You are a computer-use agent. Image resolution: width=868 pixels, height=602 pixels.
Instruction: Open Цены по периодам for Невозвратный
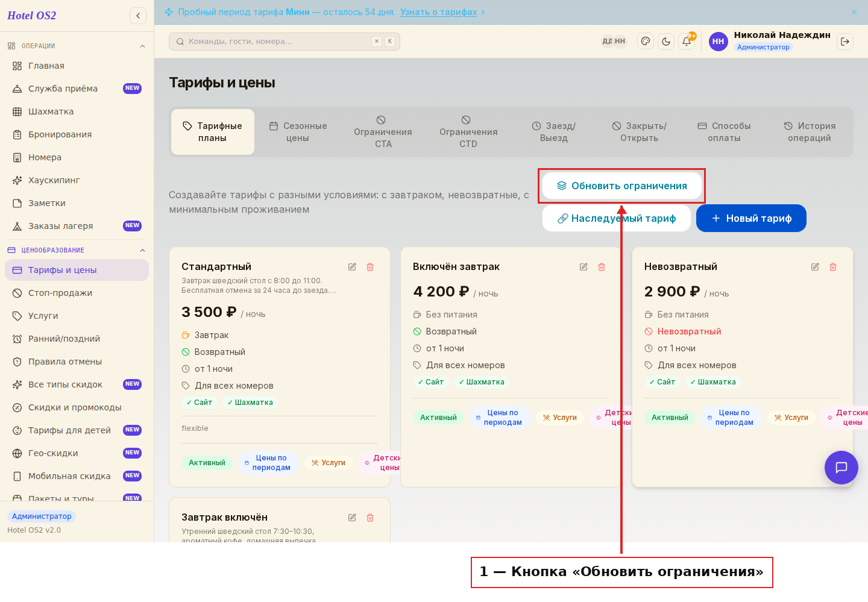click(731, 418)
